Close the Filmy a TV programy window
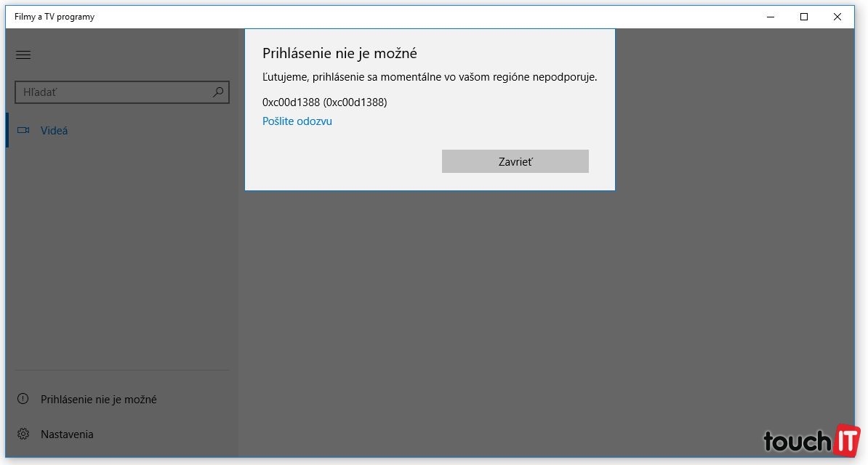 [x=837, y=17]
